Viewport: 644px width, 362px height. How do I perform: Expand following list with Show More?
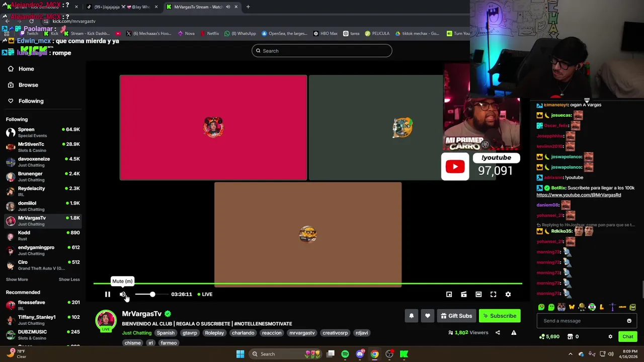(x=17, y=280)
